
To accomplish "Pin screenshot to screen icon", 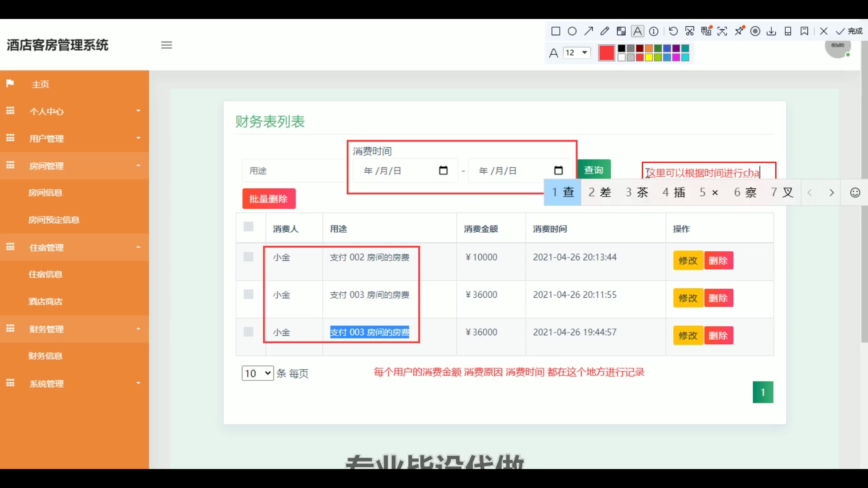I will (x=740, y=31).
